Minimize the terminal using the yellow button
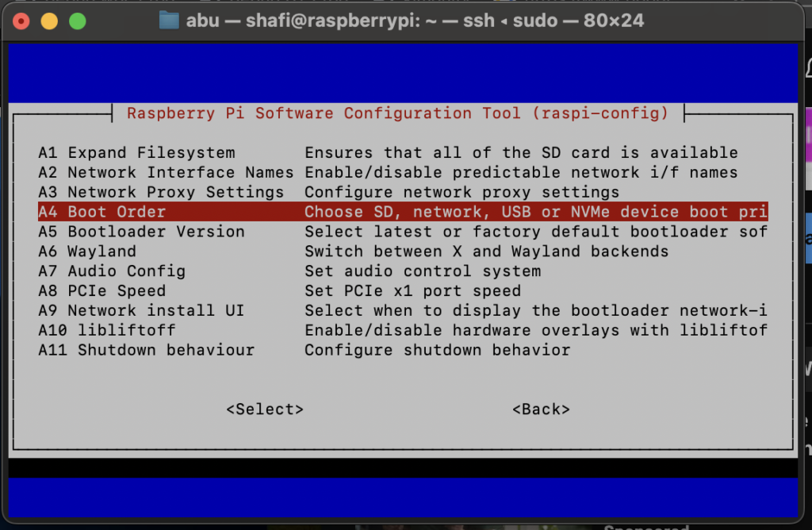The width and height of the screenshot is (812, 530). (x=49, y=21)
